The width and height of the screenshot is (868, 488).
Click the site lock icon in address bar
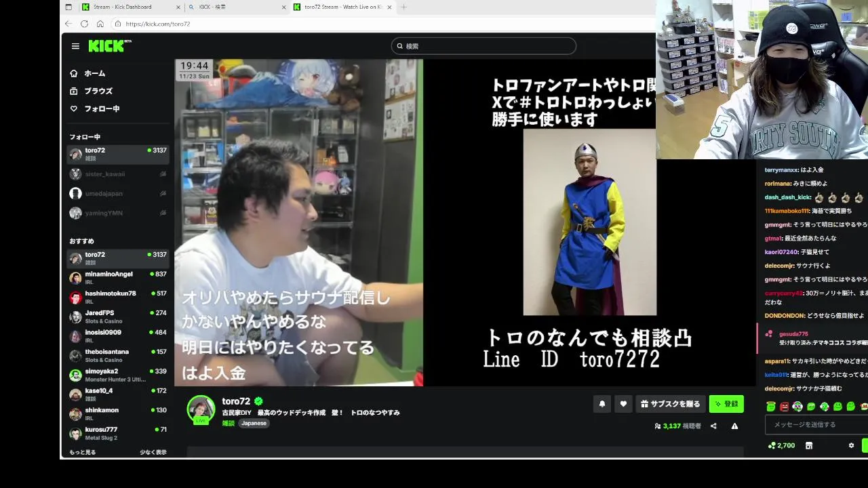coord(118,24)
